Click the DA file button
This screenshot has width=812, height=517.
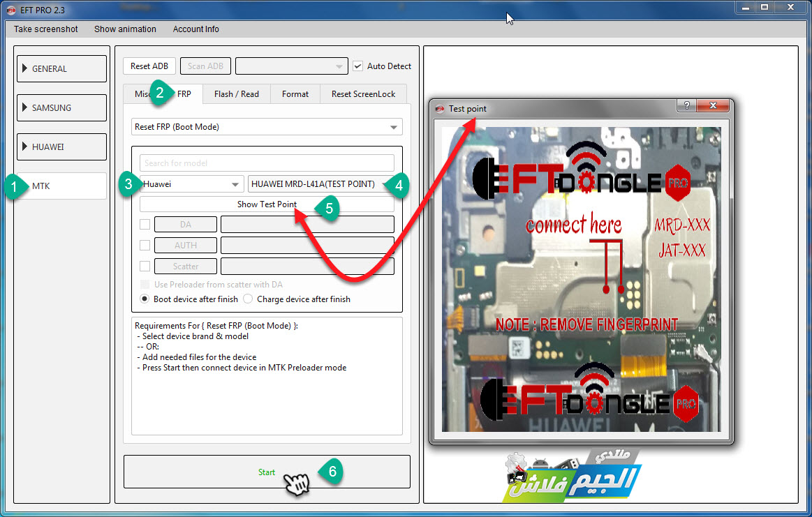point(186,224)
